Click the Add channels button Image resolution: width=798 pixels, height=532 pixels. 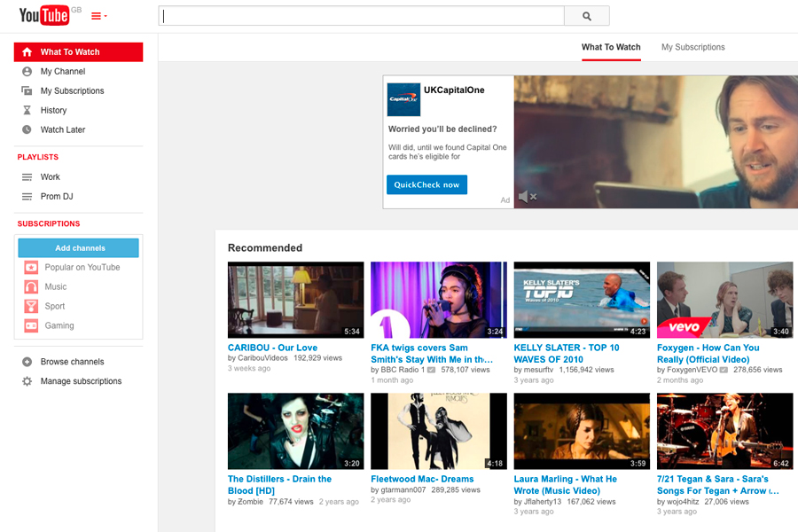pos(78,248)
